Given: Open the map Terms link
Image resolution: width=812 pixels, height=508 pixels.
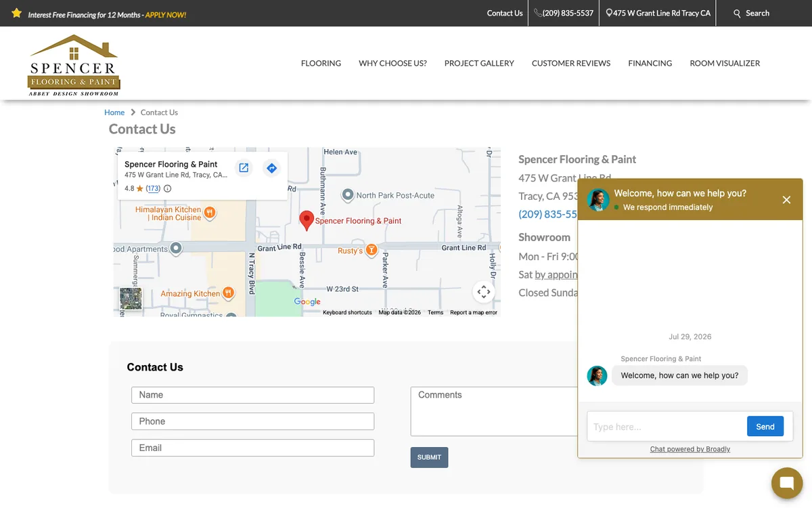Looking at the screenshot, I should tap(435, 312).
